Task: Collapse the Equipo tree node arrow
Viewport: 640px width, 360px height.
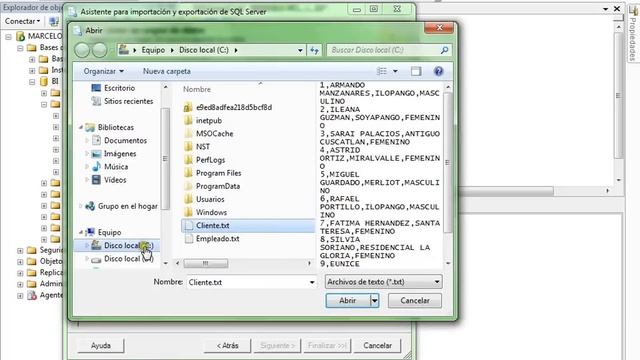Action: pos(80,233)
